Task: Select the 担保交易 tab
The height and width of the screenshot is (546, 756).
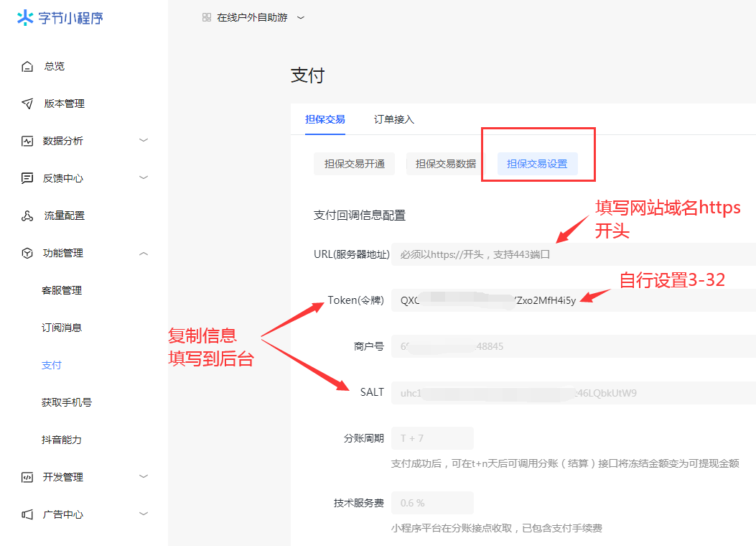Action: [x=325, y=119]
